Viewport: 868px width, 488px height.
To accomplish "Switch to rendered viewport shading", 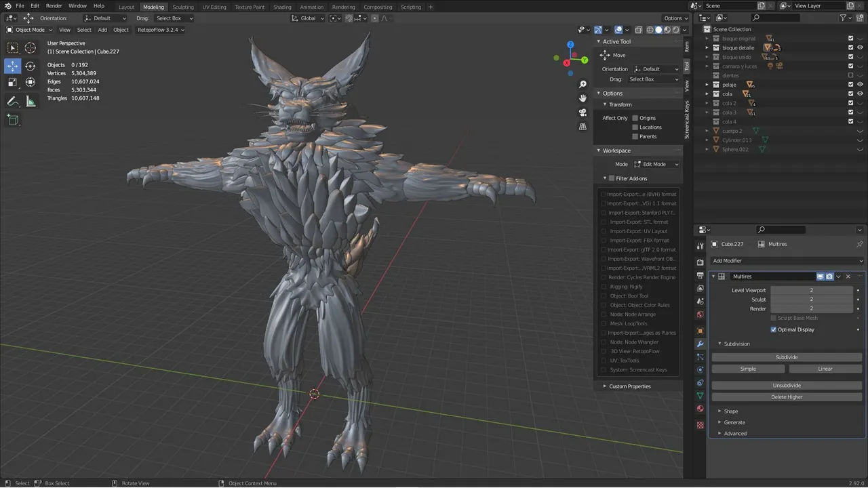I will point(676,30).
